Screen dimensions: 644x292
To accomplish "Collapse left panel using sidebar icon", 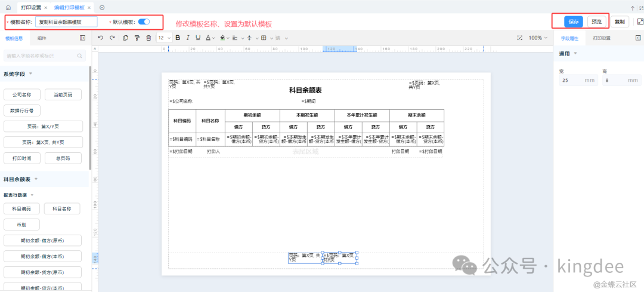I will [83, 38].
